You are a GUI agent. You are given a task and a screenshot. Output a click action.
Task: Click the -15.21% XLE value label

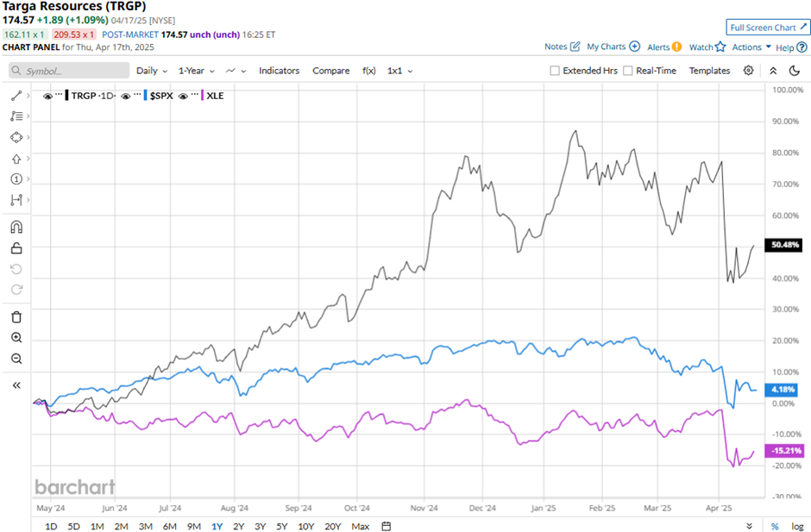[x=784, y=451]
